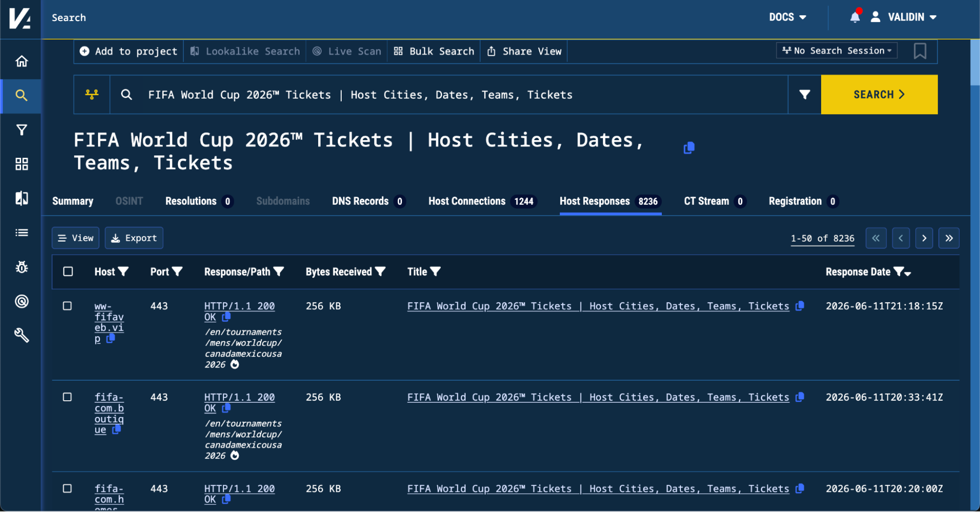Filter the Bytes Received column
The height and width of the screenshot is (512, 980).
(x=380, y=271)
